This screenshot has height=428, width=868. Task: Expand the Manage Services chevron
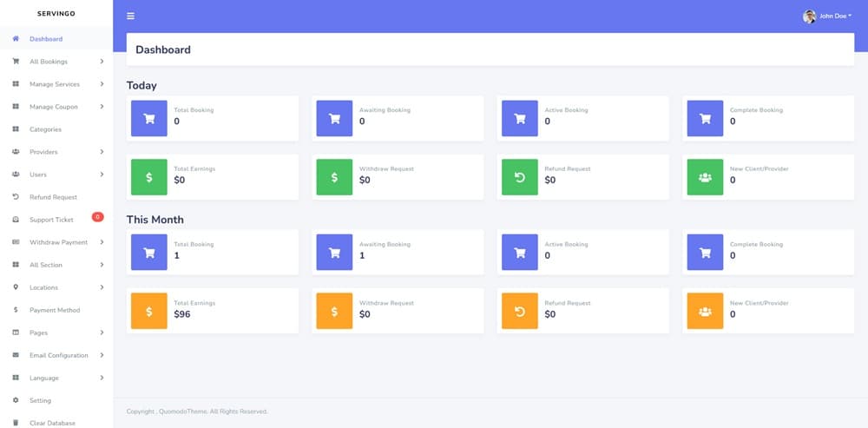click(102, 84)
